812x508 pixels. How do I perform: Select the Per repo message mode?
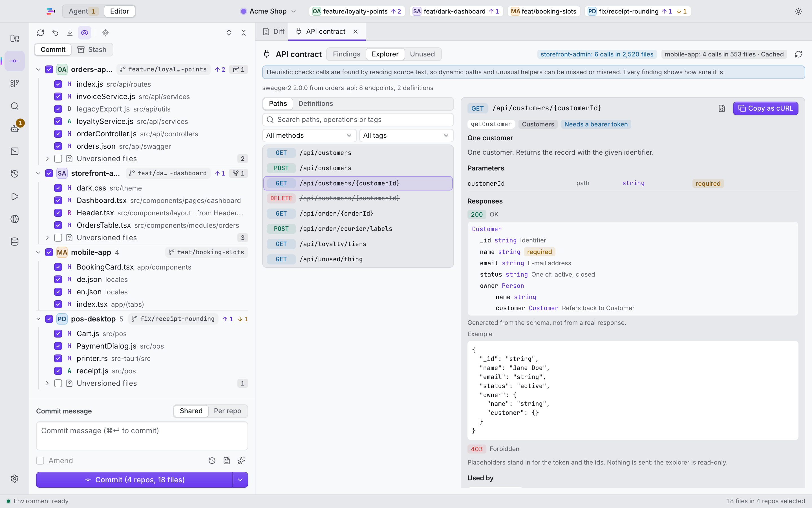pyautogui.click(x=228, y=411)
